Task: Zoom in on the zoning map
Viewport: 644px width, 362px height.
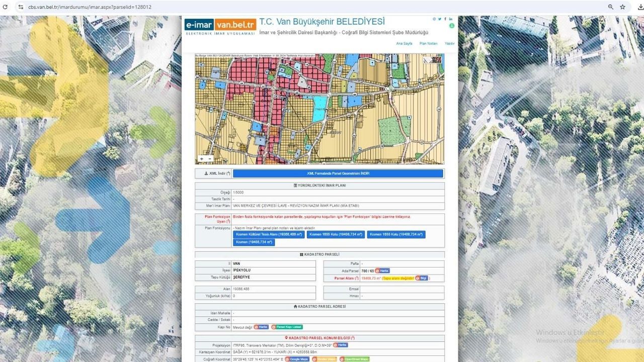Action: click(202, 159)
